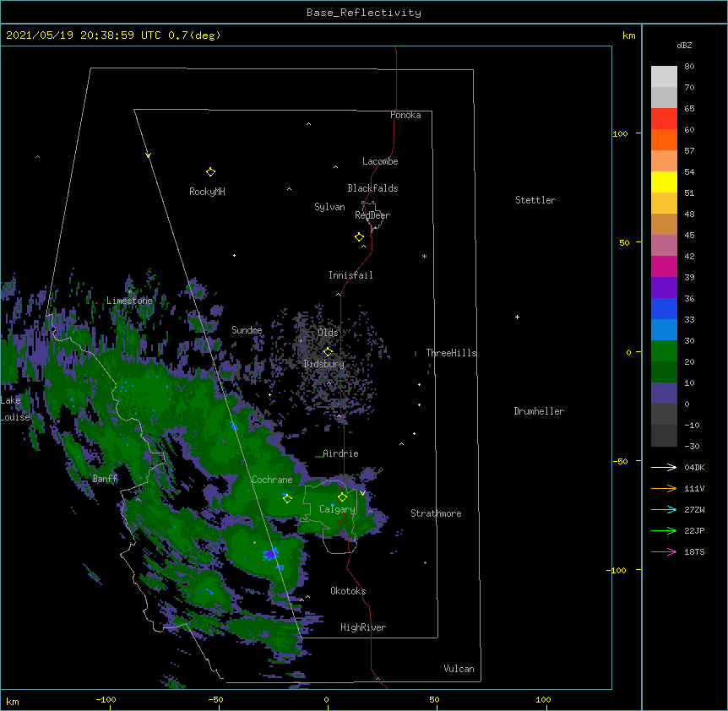
Task: Click the Lacombe city label
Action: (x=380, y=161)
